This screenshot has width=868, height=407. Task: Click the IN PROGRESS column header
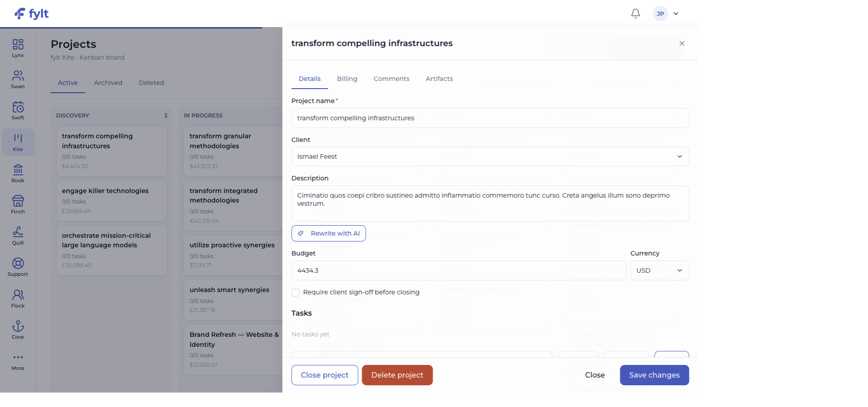click(x=203, y=116)
